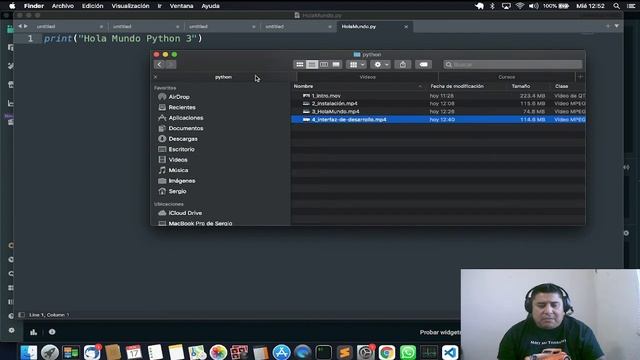
Task: Open Vídeos in Finder sidebar
Action: [173, 160]
